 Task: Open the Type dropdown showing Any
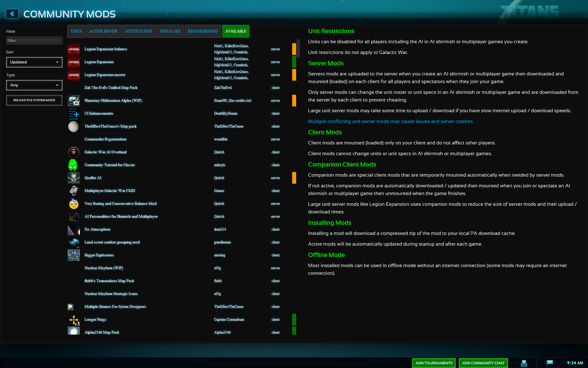click(34, 85)
